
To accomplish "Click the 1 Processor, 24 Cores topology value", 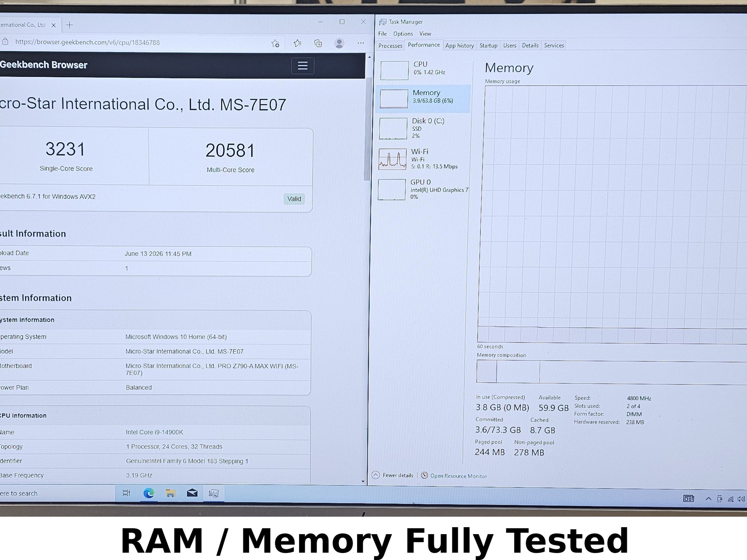I will click(x=174, y=447).
